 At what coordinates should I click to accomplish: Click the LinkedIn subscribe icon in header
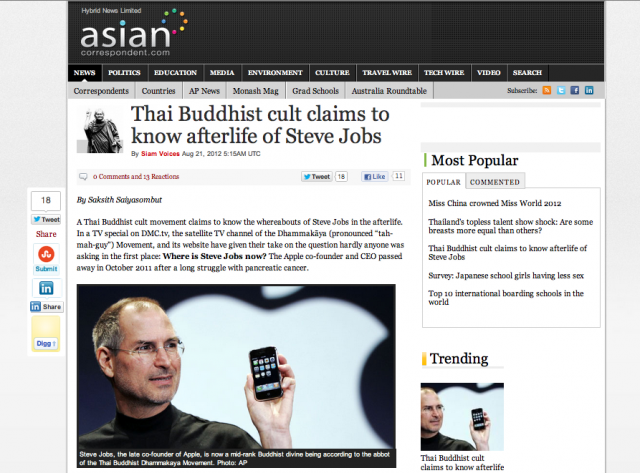pyautogui.click(x=589, y=90)
